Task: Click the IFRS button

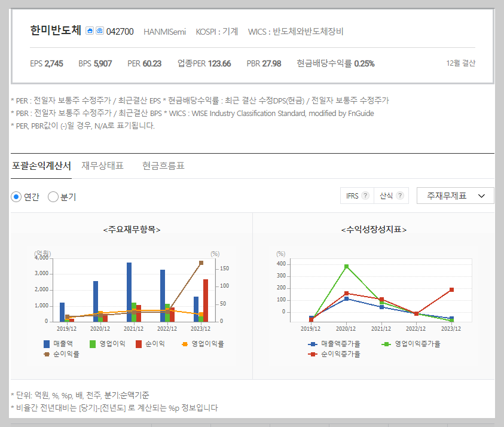Action: click(357, 196)
